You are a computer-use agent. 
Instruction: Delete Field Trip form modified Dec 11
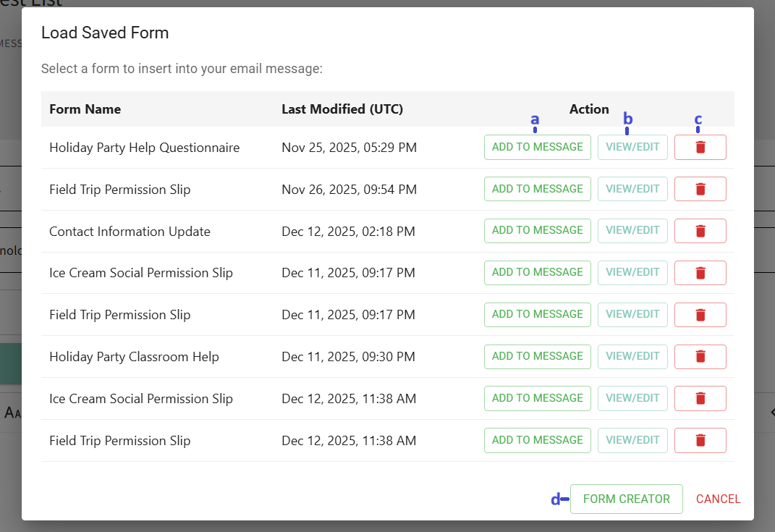(700, 315)
